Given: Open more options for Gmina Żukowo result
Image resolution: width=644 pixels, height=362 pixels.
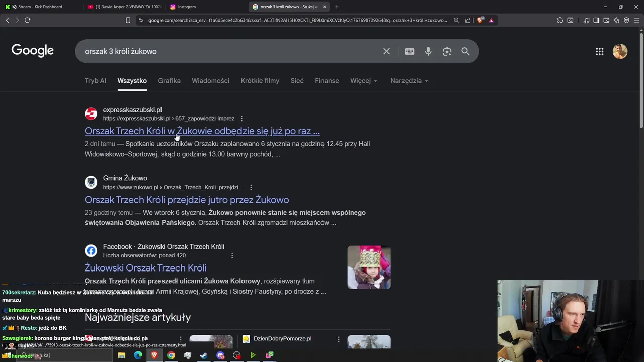Looking at the screenshot, I should [x=251, y=187].
